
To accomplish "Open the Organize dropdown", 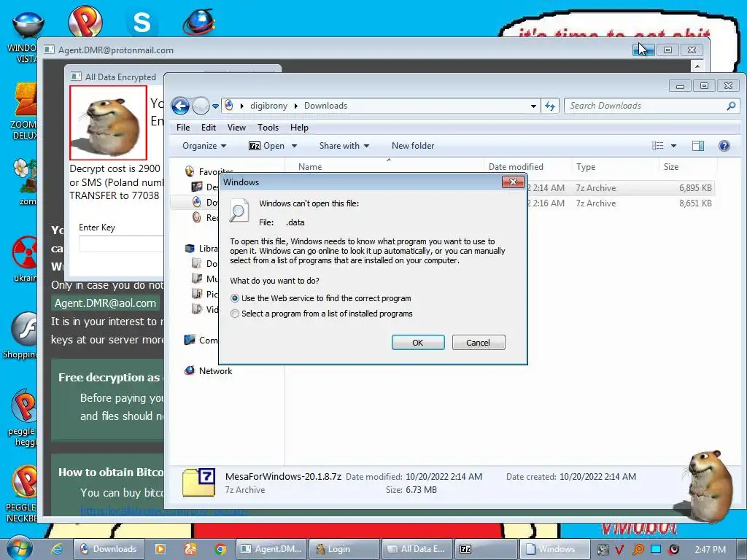I will 204,146.
